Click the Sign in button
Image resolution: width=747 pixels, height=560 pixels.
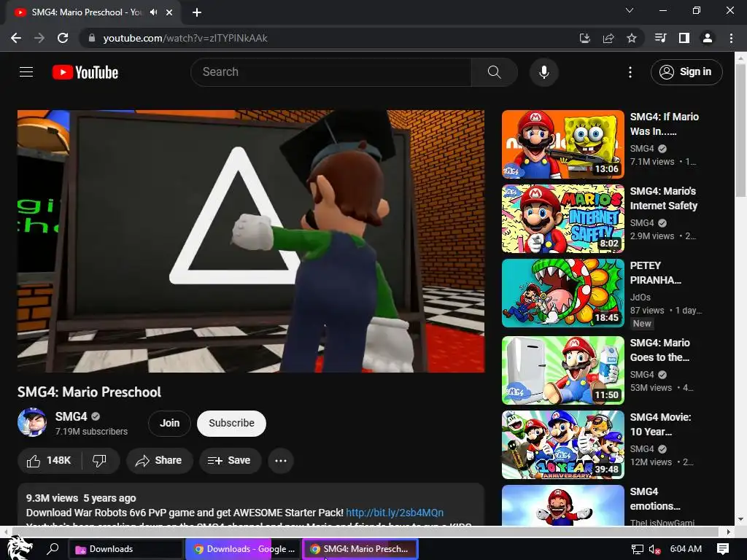coord(686,72)
